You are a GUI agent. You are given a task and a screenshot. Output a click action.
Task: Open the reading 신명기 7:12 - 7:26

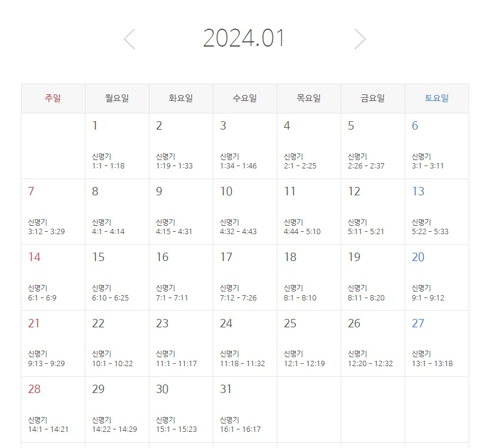click(238, 293)
